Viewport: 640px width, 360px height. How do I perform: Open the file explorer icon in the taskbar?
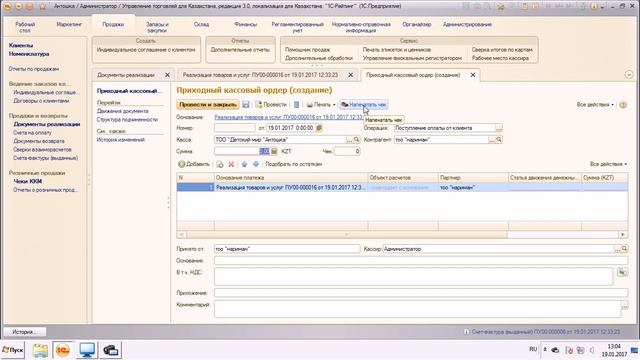click(x=40, y=350)
